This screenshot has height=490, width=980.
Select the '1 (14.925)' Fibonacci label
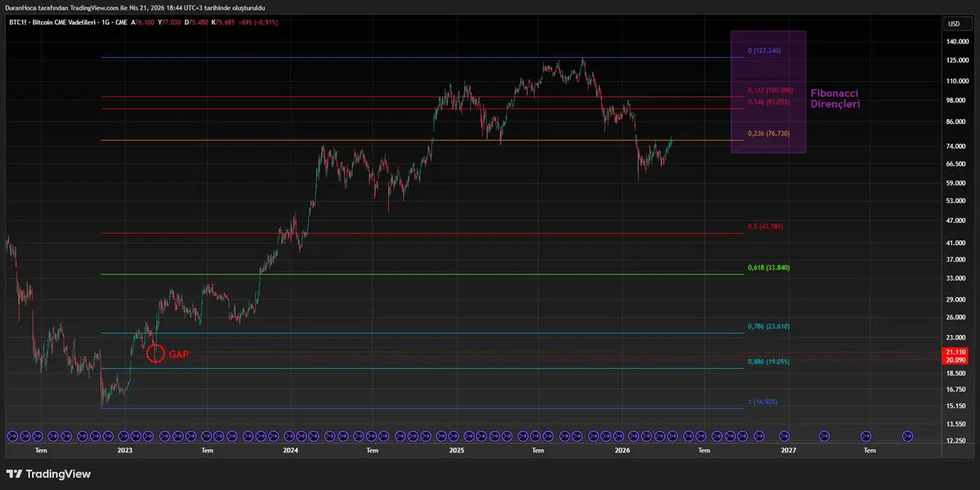pos(764,403)
